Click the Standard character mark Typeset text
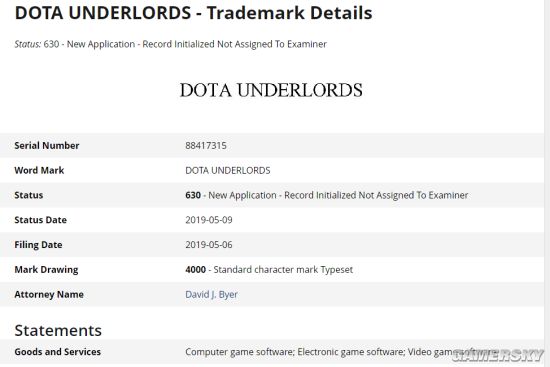Screen dimensions: 550x367 click(283, 270)
